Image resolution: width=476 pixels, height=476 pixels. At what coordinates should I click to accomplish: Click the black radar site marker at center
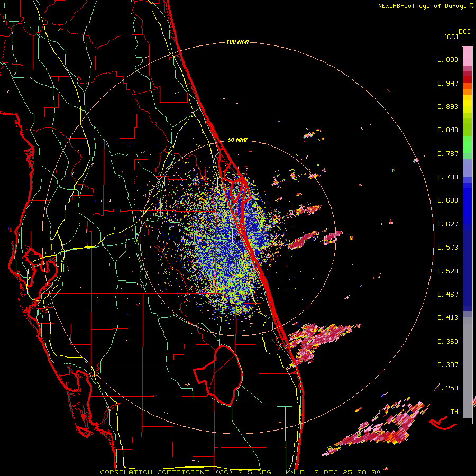coord(237,239)
